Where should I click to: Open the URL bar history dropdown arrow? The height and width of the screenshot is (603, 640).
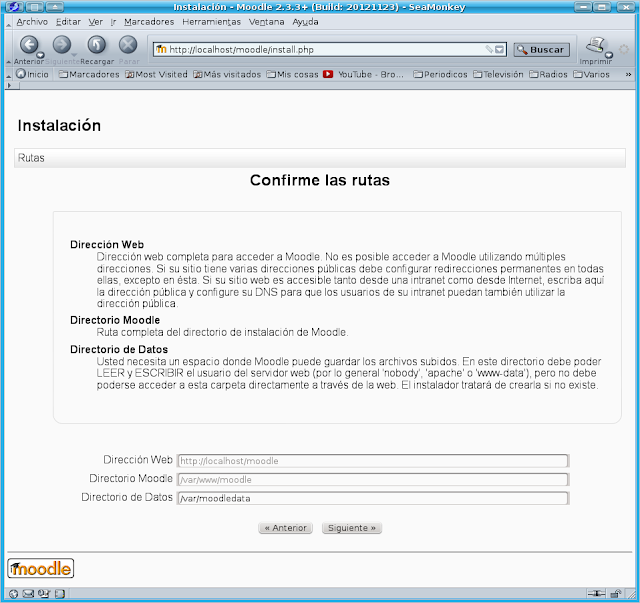[x=500, y=49]
